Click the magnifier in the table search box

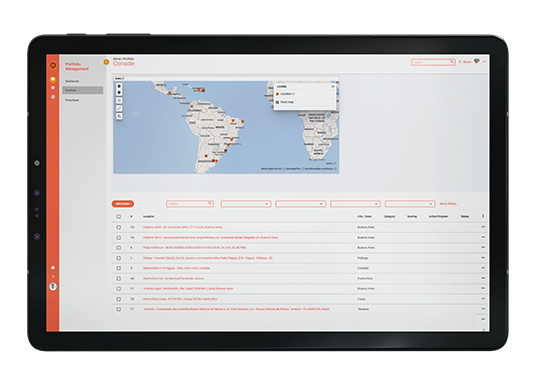(210, 203)
